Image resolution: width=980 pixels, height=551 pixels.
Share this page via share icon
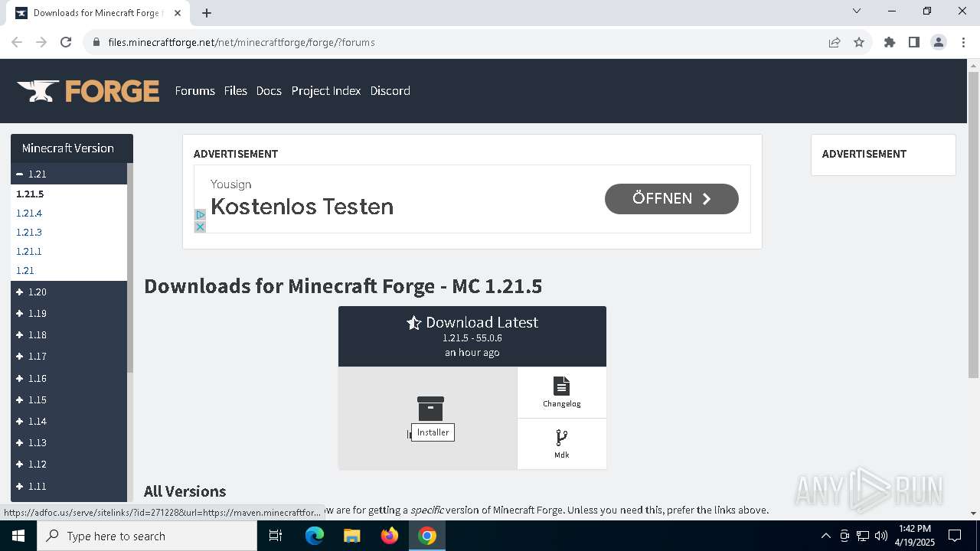835,42
